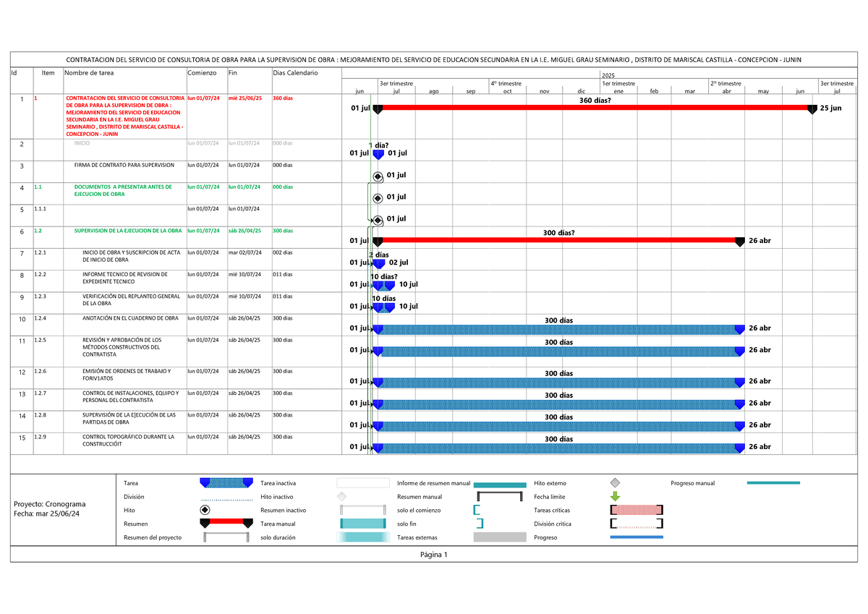The width and height of the screenshot is (868, 614).
Task: Click the 'mié 25/06/25' finish date cell
Action: pos(244,98)
